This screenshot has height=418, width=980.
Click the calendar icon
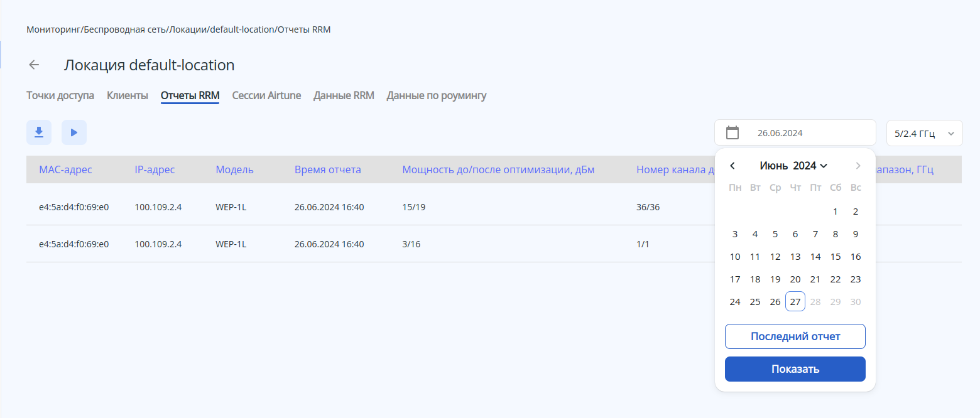(732, 132)
